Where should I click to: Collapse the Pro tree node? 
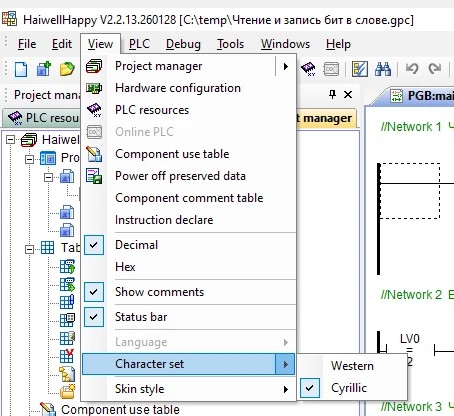30,159
